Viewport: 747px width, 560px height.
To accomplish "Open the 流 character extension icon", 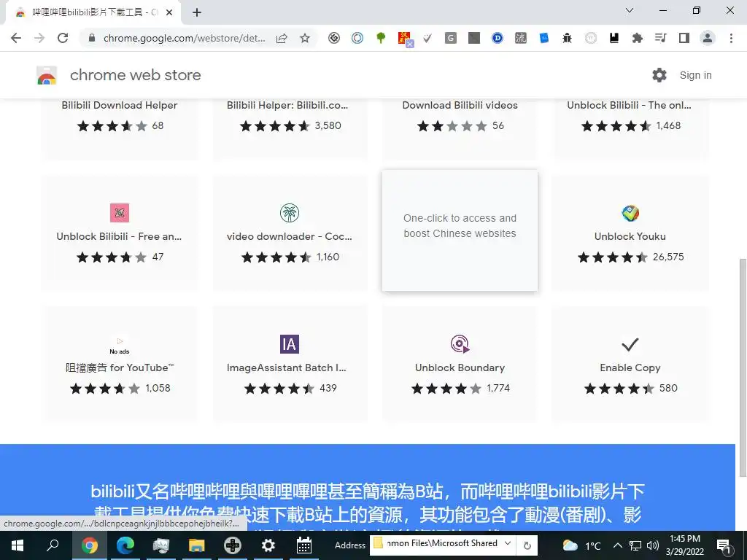I will click(x=521, y=38).
